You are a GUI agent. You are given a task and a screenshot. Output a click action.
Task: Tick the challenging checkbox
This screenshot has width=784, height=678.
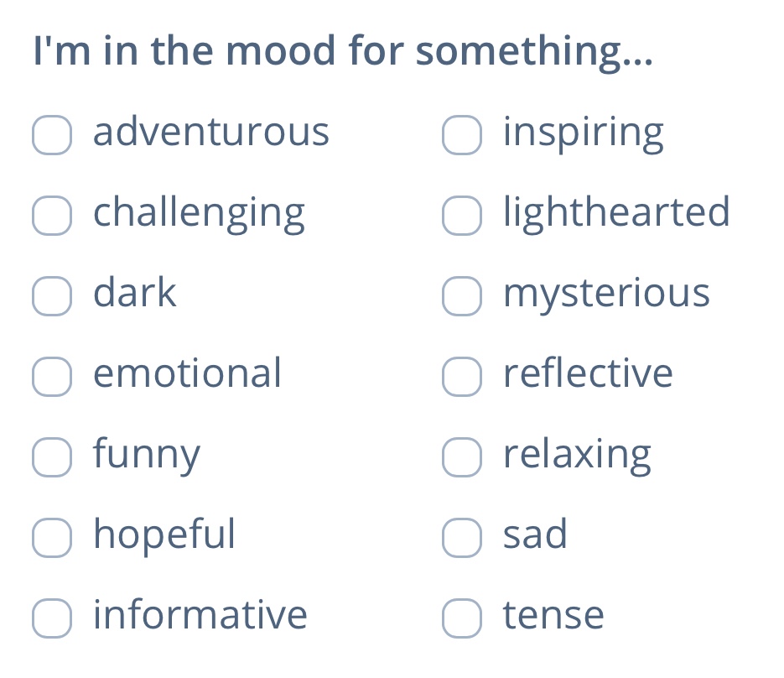click(52, 216)
